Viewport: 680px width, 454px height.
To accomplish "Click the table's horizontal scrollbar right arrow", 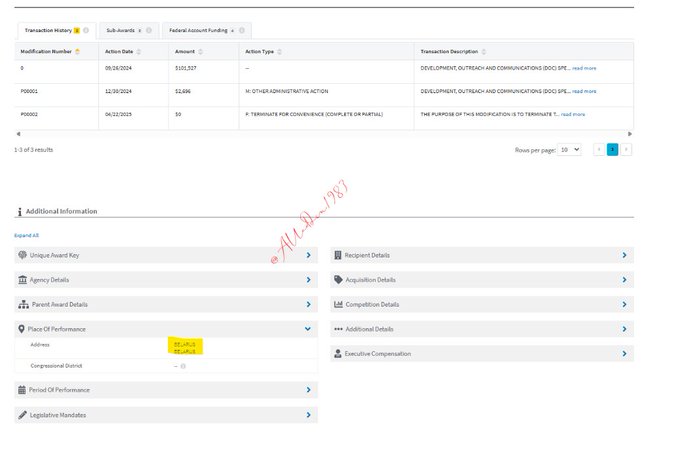I will [x=630, y=133].
